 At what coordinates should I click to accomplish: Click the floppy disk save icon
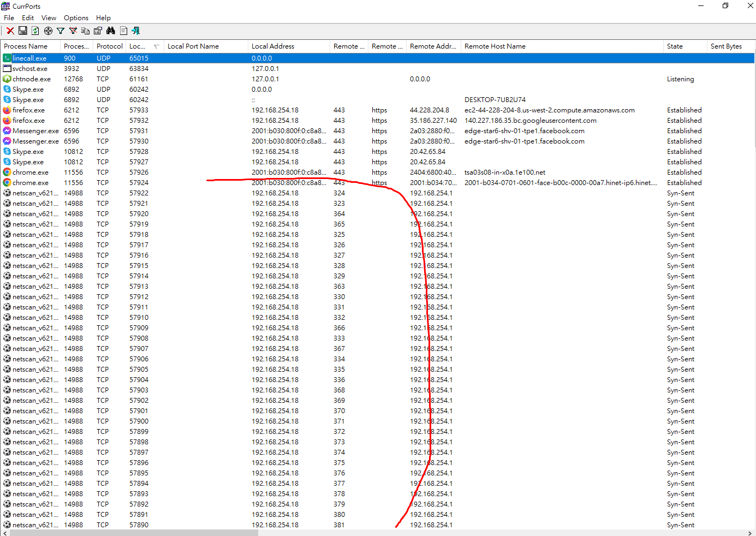point(23,31)
